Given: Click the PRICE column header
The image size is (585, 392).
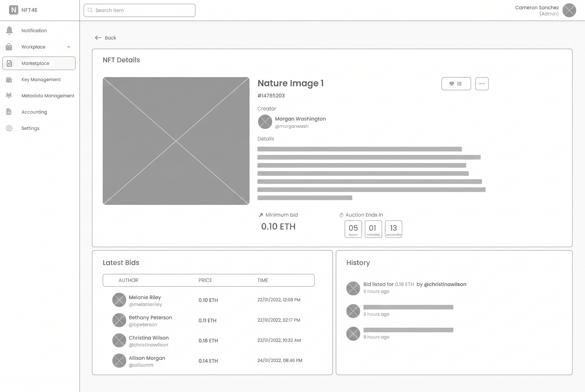Looking at the screenshot, I should click(205, 280).
